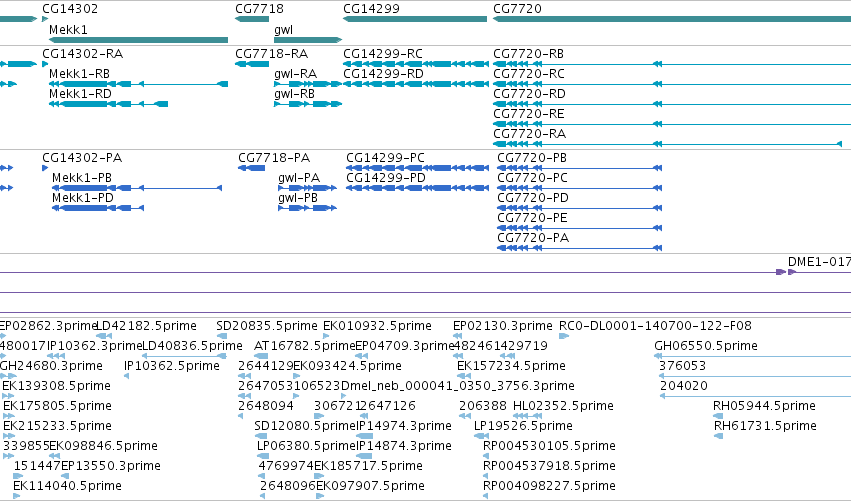Select the CG7720-PE protein label
This screenshot has height=501, width=851.
[532, 218]
